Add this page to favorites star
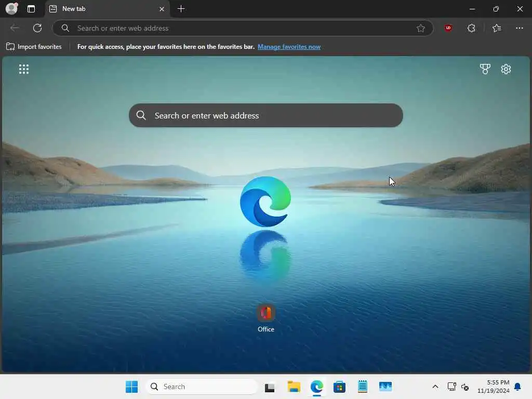Viewport: 532px width, 399px height. click(x=421, y=28)
